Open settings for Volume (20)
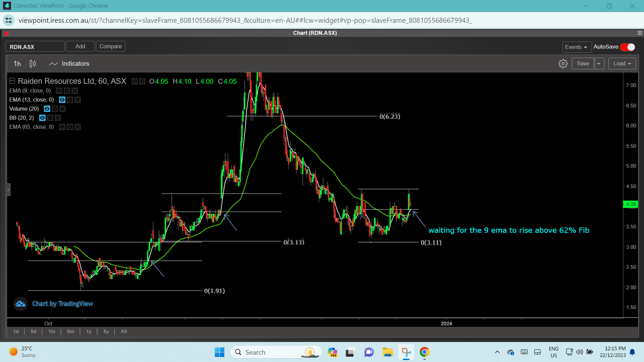This screenshot has height=362, width=644. [55, 109]
